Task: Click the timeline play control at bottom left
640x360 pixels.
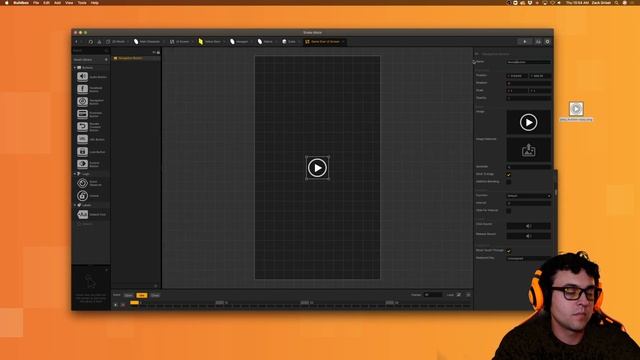Action: point(116,304)
